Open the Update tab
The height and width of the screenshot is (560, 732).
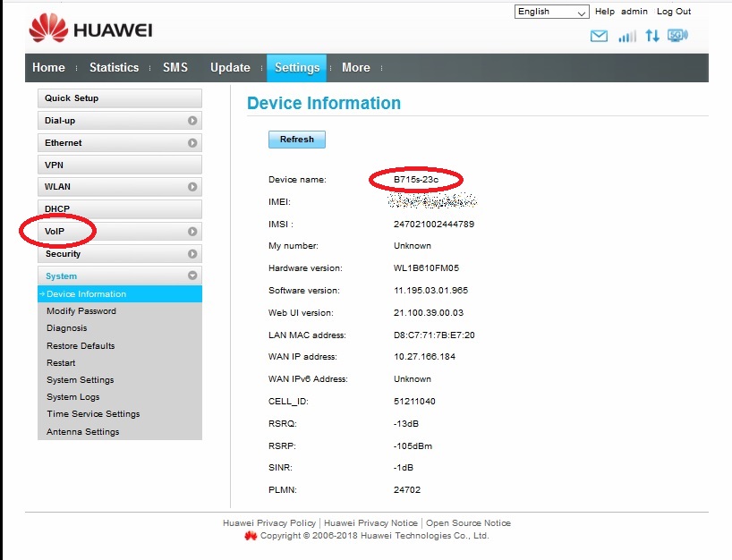click(230, 68)
